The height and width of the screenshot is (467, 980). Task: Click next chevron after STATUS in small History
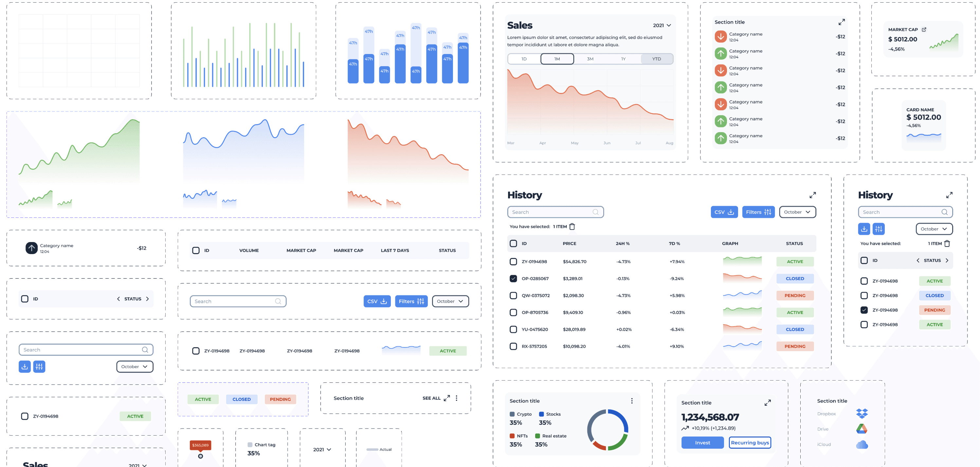(947, 260)
